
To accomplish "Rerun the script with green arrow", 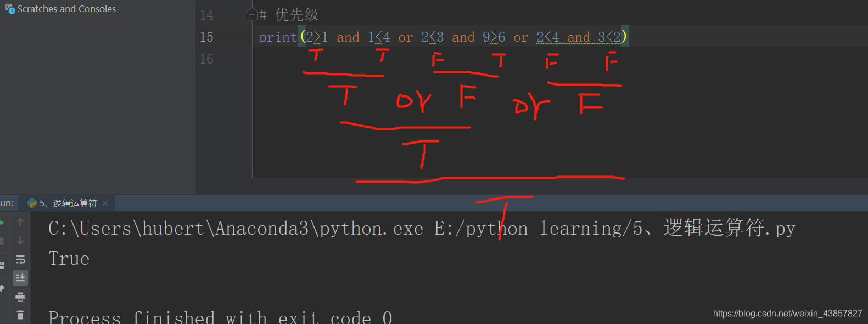I will 2,222.
